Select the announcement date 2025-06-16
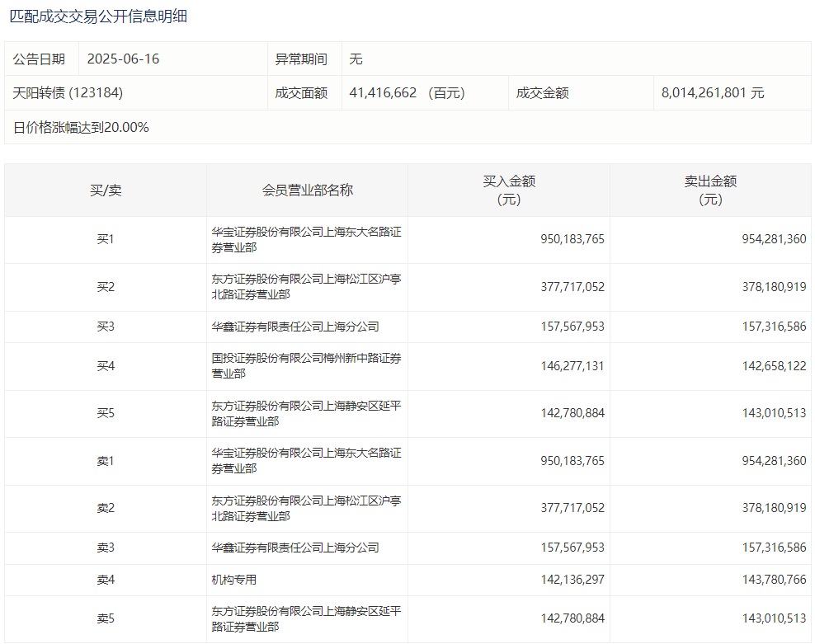 coord(123,59)
